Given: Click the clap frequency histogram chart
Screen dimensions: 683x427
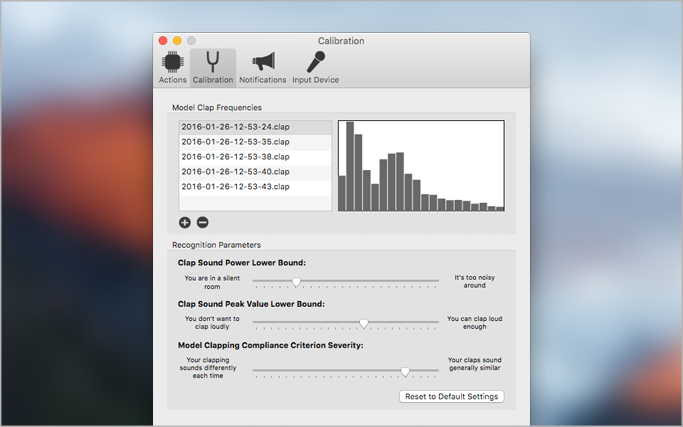Looking at the screenshot, I should coord(421,166).
